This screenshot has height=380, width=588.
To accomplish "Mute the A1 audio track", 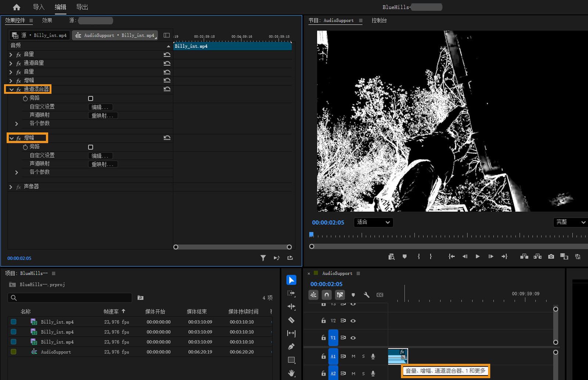I will [354, 356].
